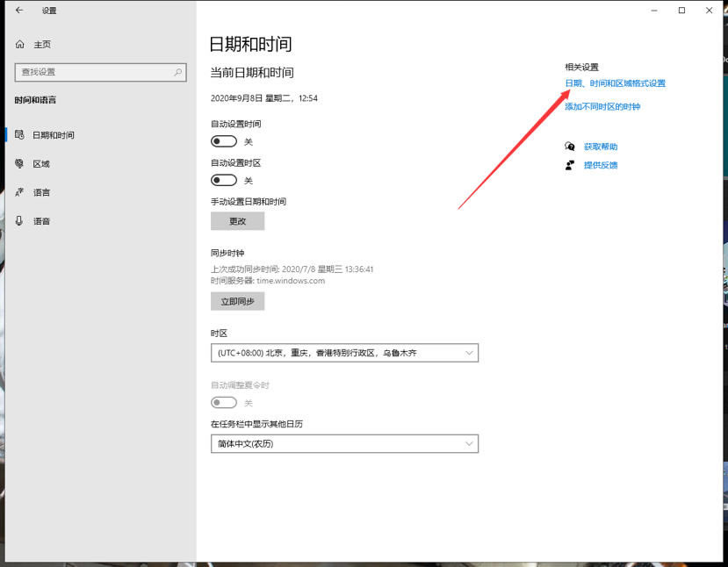Viewport: 728px width, 567px height.
Task: Open the 简体中文(农历) calendar dropdown
Action: tap(344, 444)
